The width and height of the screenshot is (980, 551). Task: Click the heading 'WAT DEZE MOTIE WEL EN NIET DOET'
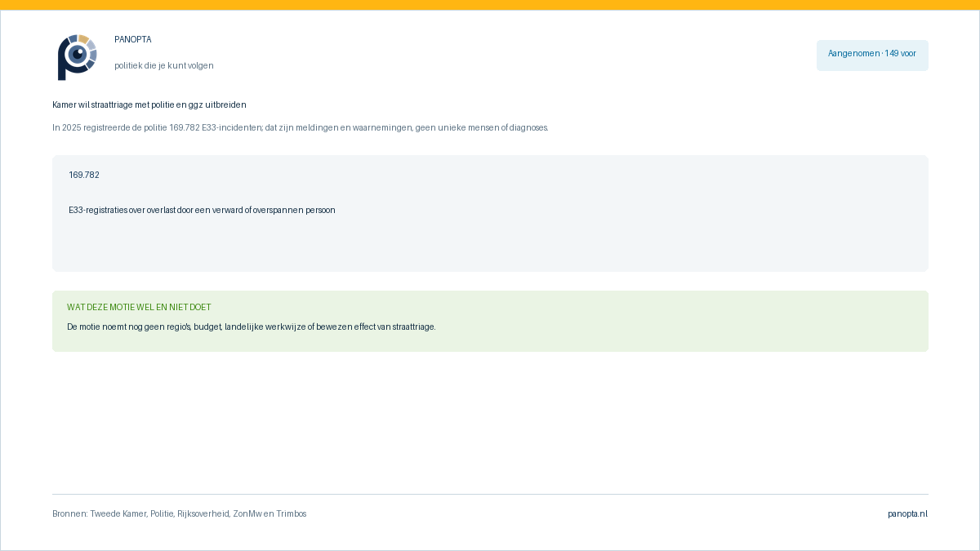(139, 308)
